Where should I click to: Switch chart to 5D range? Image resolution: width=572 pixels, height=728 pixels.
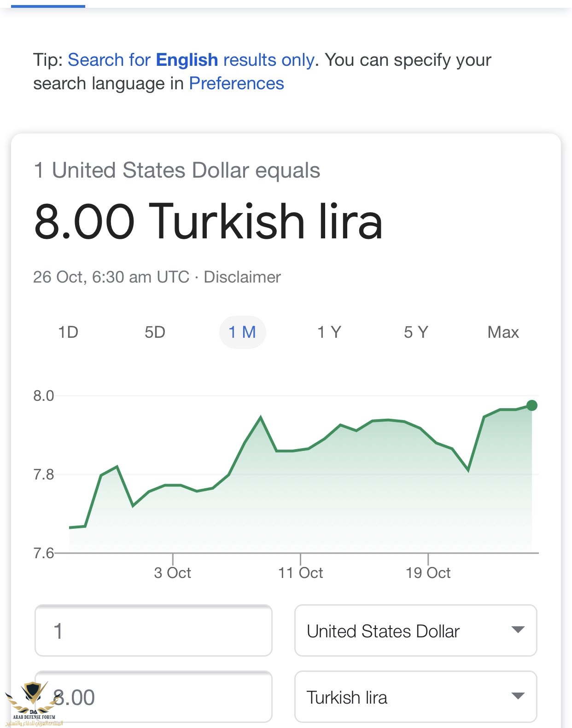155,332
